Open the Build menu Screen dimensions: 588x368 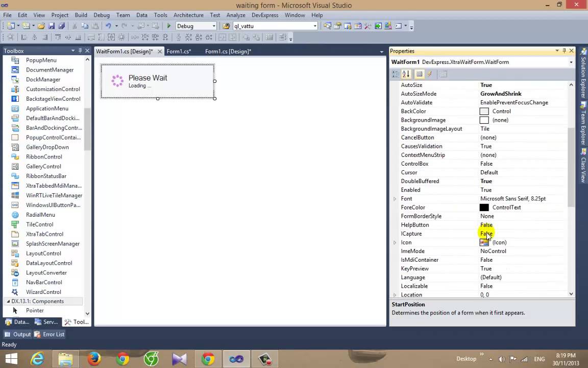click(x=81, y=15)
